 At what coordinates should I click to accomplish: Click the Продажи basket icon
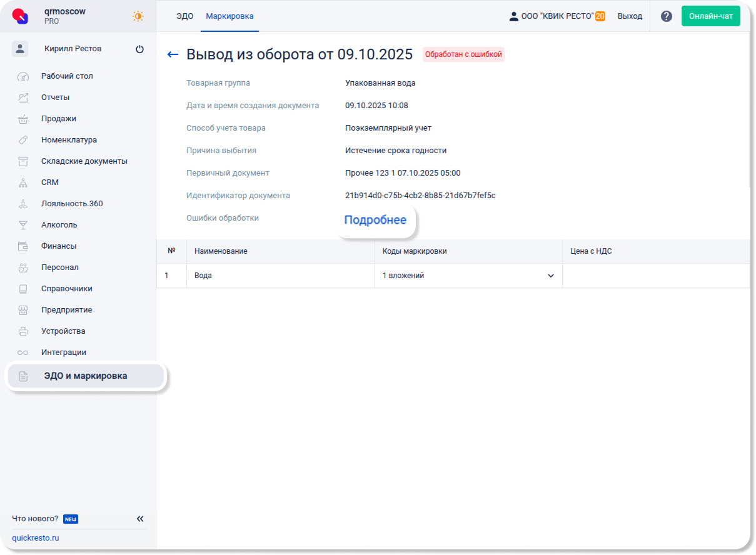(23, 119)
